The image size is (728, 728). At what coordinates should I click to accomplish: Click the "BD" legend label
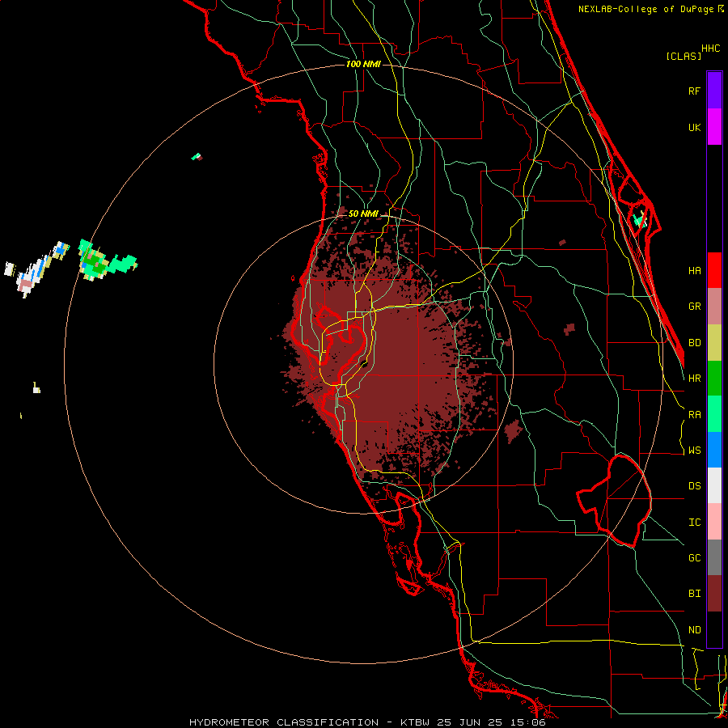(x=694, y=343)
